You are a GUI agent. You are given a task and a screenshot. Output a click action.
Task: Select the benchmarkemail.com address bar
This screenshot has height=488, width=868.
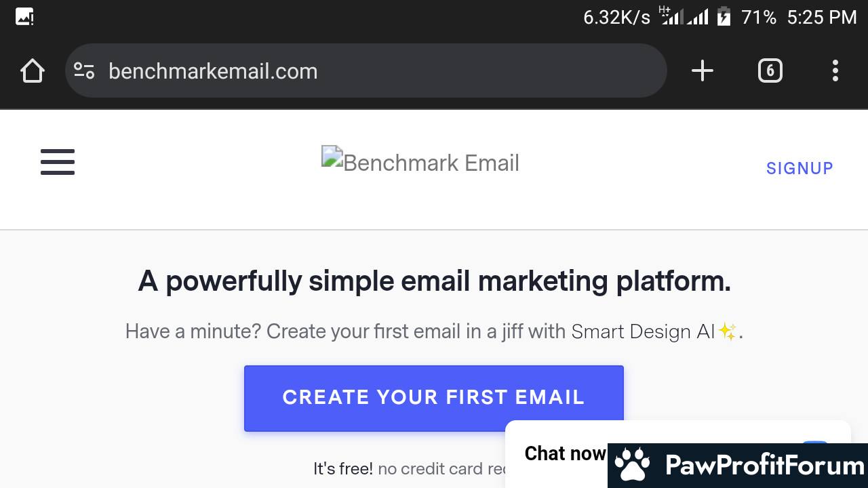[x=366, y=70]
